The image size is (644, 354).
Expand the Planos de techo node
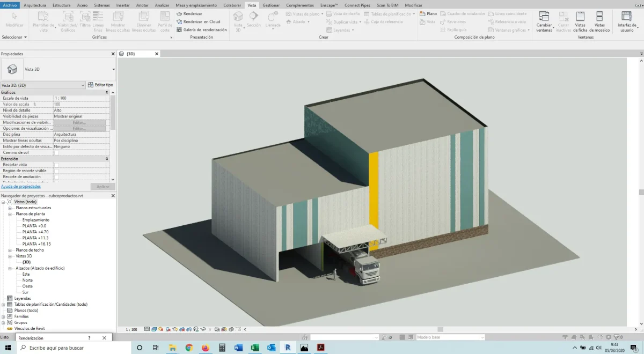point(10,250)
